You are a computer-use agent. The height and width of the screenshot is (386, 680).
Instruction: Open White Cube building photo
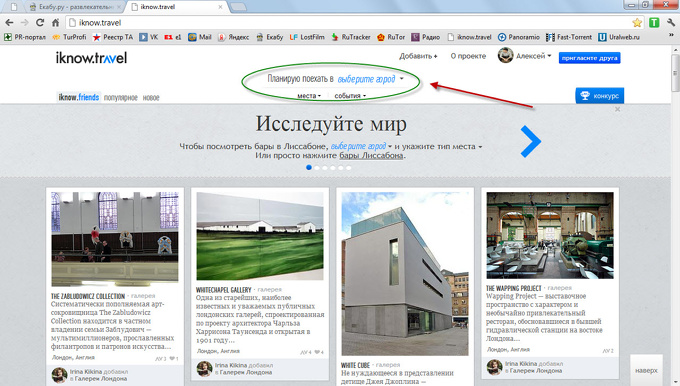coord(405,274)
